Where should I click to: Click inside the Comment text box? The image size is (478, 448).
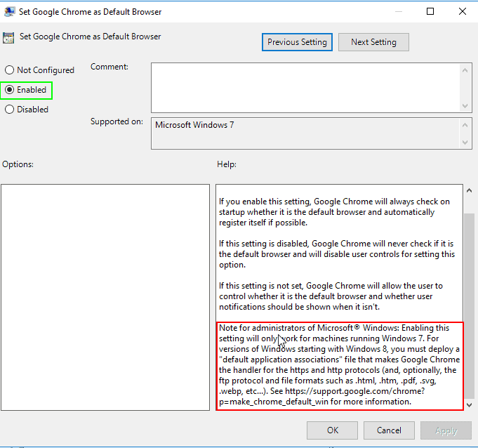click(305, 88)
